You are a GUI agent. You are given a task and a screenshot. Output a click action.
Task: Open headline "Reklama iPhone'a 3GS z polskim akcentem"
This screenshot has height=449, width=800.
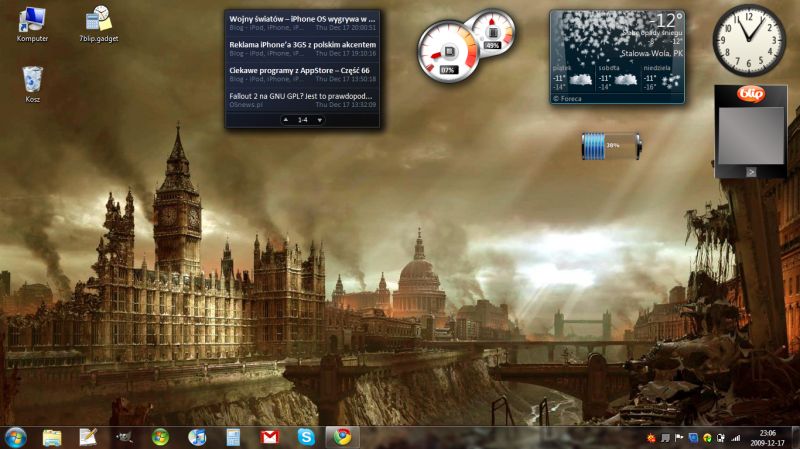303,45
